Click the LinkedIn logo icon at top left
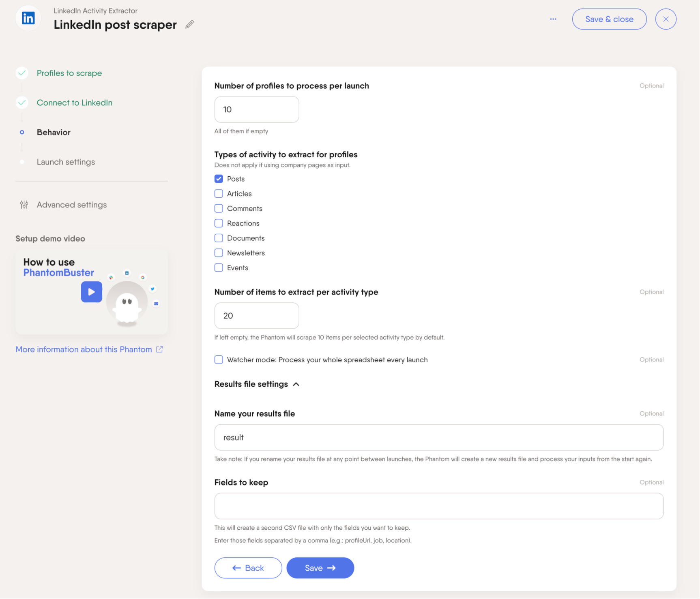Screen dimensions: 700x599 tap(28, 18)
